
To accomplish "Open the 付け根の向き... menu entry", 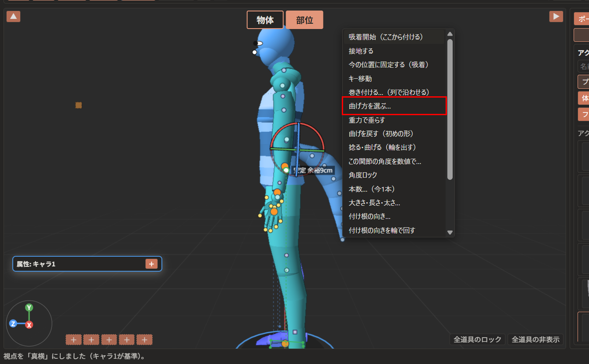I will pos(394,216).
